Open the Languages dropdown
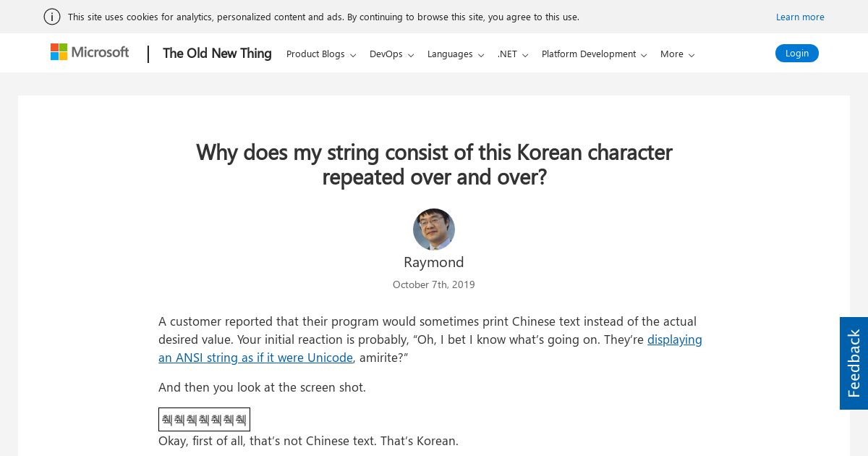This screenshot has width=868, height=456. pyautogui.click(x=456, y=54)
